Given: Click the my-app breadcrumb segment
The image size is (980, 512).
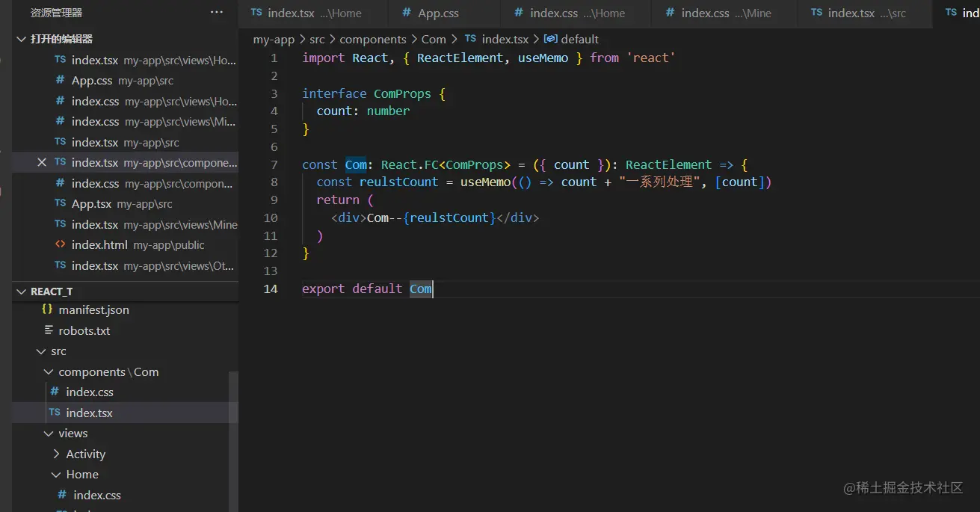Looking at the screenshot, I should [x=274, y=39].
